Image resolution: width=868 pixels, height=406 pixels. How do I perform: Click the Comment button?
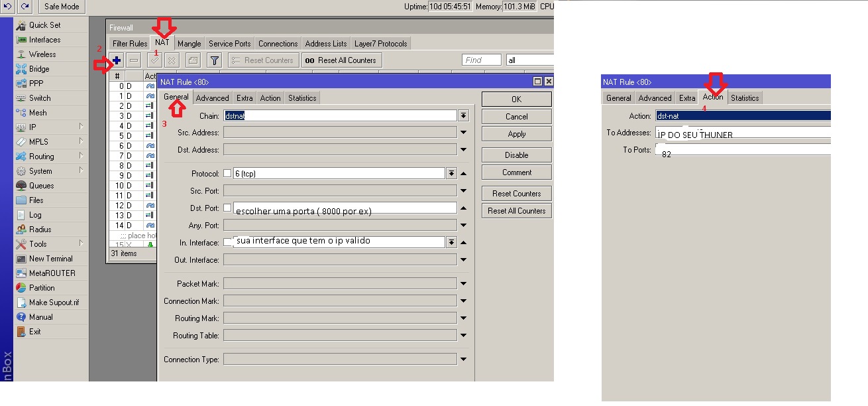[x=517, y=172]
